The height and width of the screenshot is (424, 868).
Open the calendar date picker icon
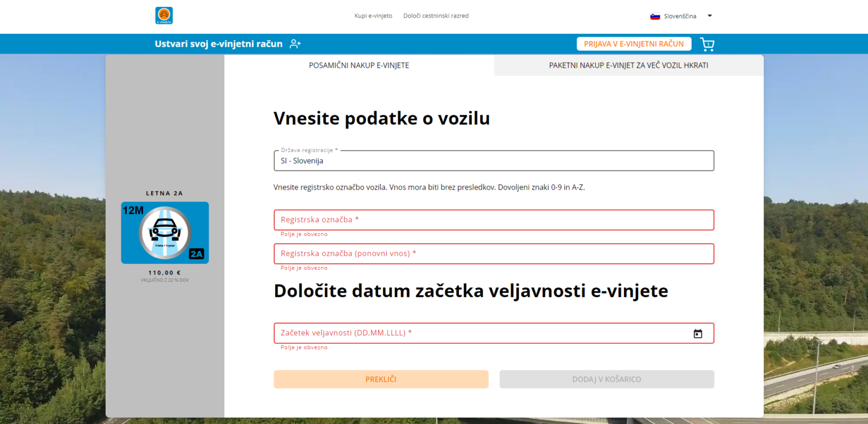[x=698, y=334]
